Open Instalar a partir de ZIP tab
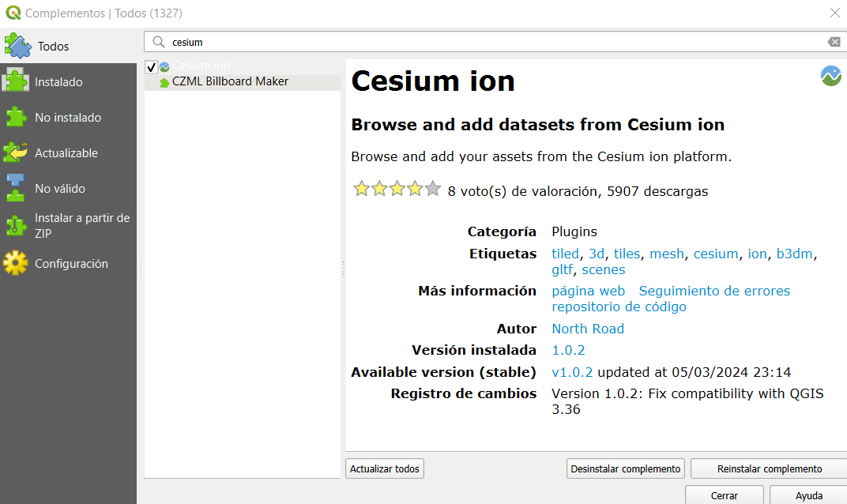Screen dimensions: 847x504 (x=68, y=226)
